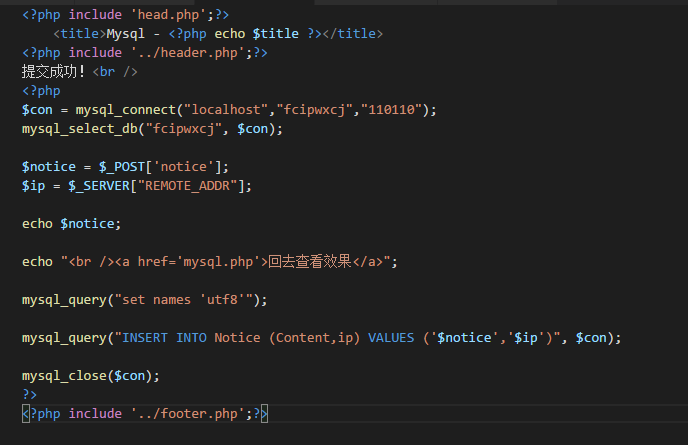This screenshot has height=445, width=688.
Task: Click the echo $notice statement
Action: 72,224
